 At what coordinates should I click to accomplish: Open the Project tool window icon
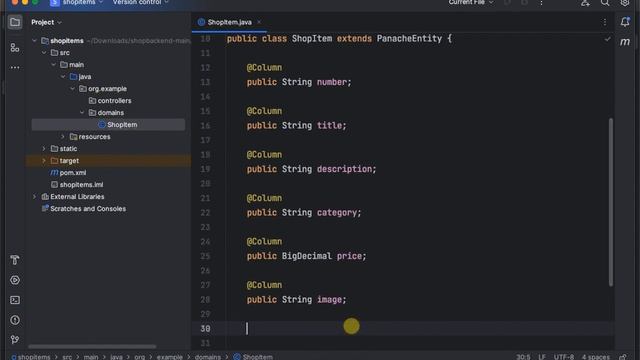tap(15, 22)
